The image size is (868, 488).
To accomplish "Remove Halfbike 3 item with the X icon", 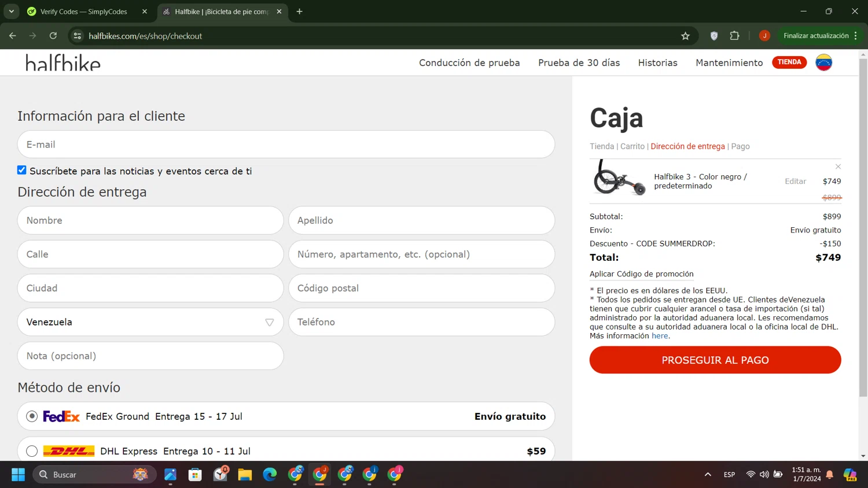I will (x=838, y=167).
